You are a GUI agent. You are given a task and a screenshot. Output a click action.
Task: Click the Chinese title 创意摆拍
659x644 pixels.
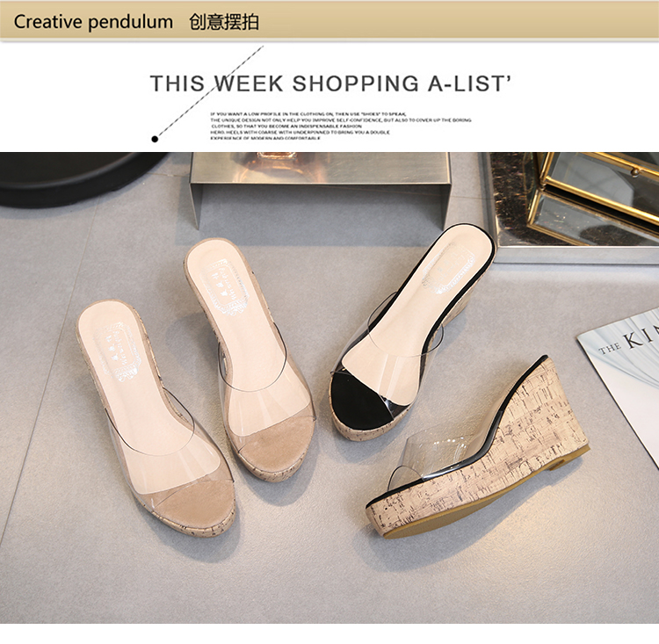point(224,22)
